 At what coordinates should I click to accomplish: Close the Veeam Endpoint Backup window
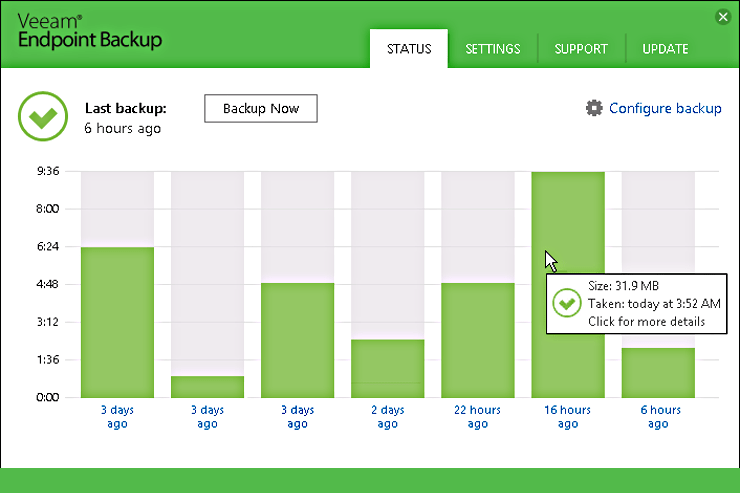pyautogui.click(x=723, y=17)
